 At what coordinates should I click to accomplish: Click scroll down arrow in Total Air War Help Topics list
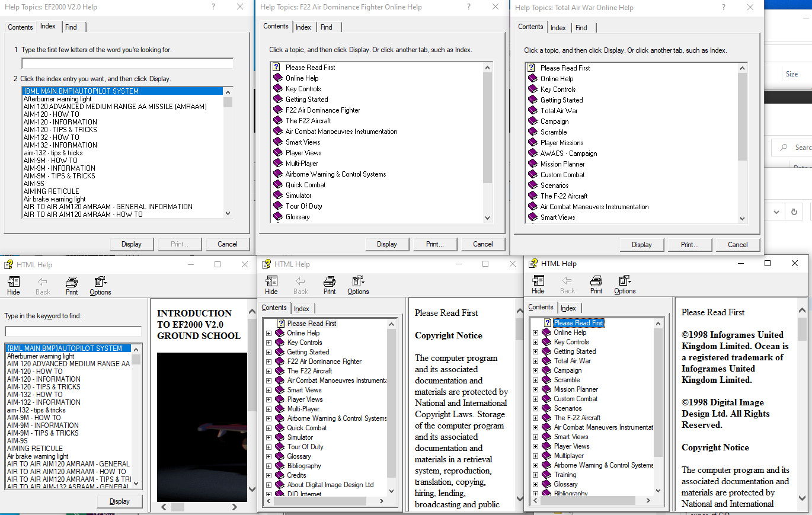point(742,219)
